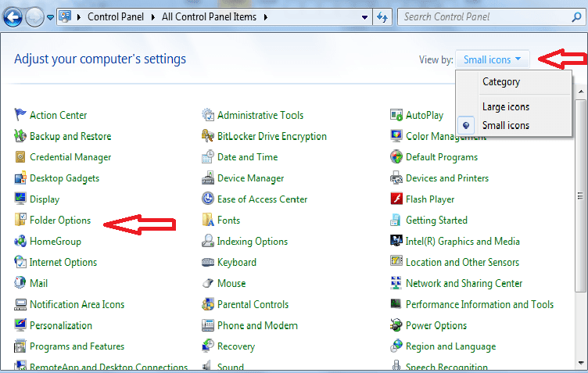The height and width of the screenshot is (373, 588).
Task: Click the Region and Language globe icon
Action: tap(396, 346)
